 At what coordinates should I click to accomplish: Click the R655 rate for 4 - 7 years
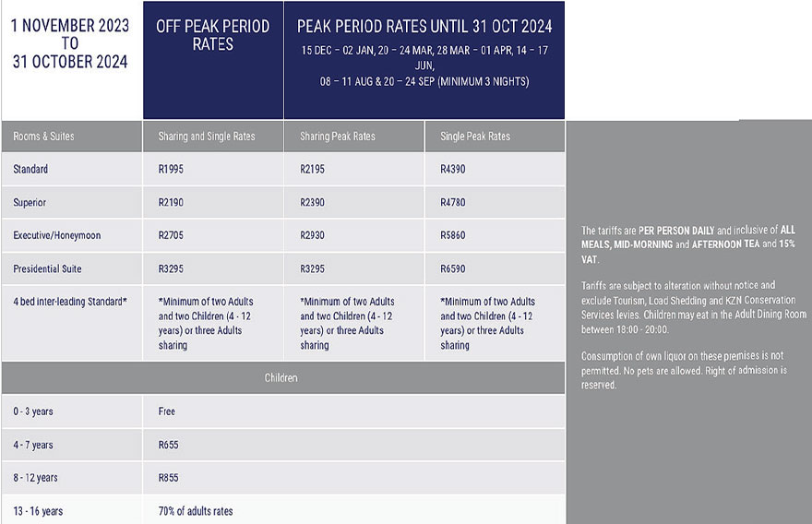(169, 445)
